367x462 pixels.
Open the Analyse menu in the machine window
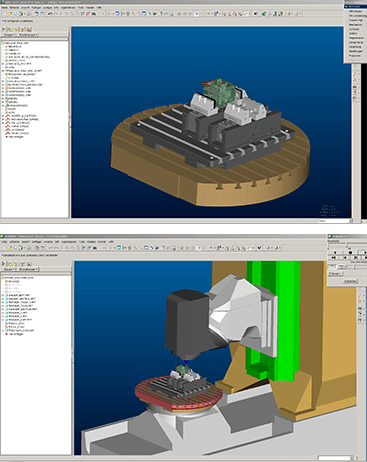click(48, 242)
